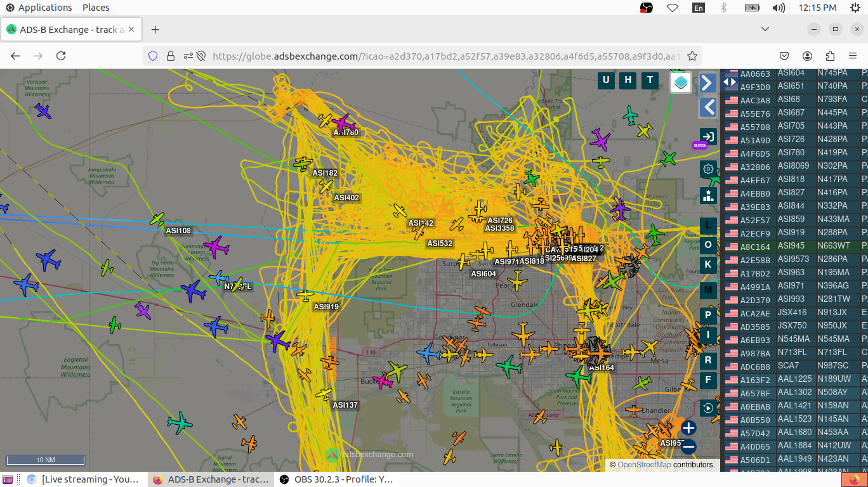
Task: Close the ADS-B Exchange browser tab
Action: click(x=132, y=30)
